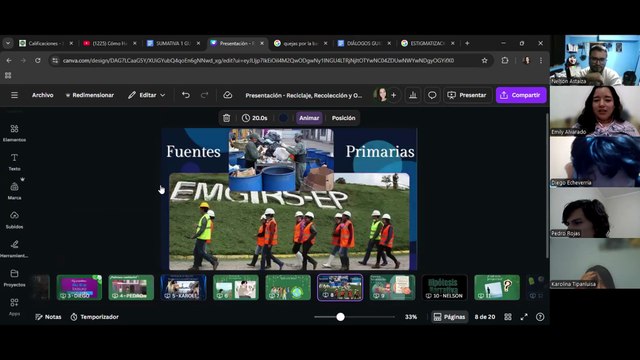Image resolution: width=640 pixels, height=360 pixels.
Task: Select the Primarias title text on slide
Action: tap(380, 152)
